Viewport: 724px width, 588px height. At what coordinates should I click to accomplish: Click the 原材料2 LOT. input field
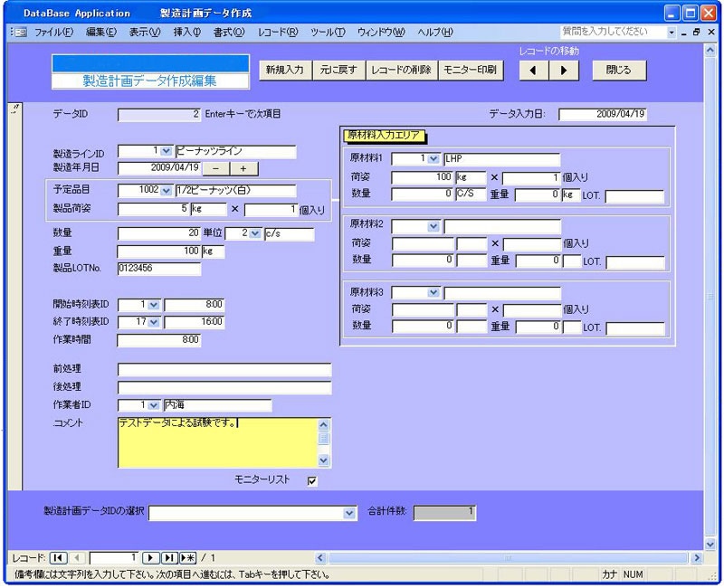(x=635, y=262)
